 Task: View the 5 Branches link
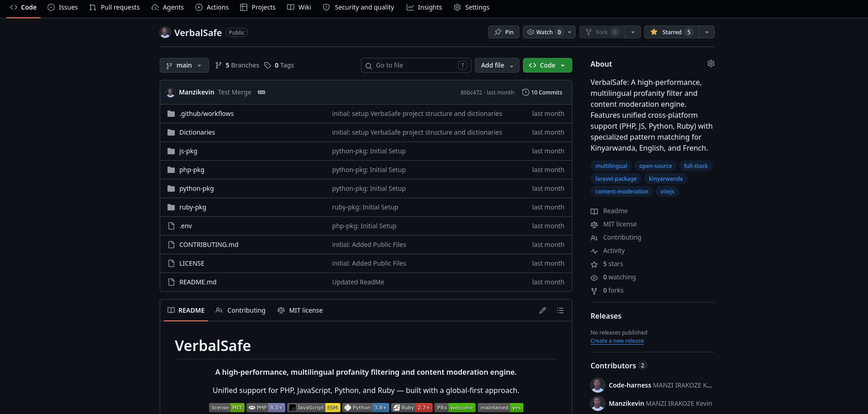pos(237,65)
